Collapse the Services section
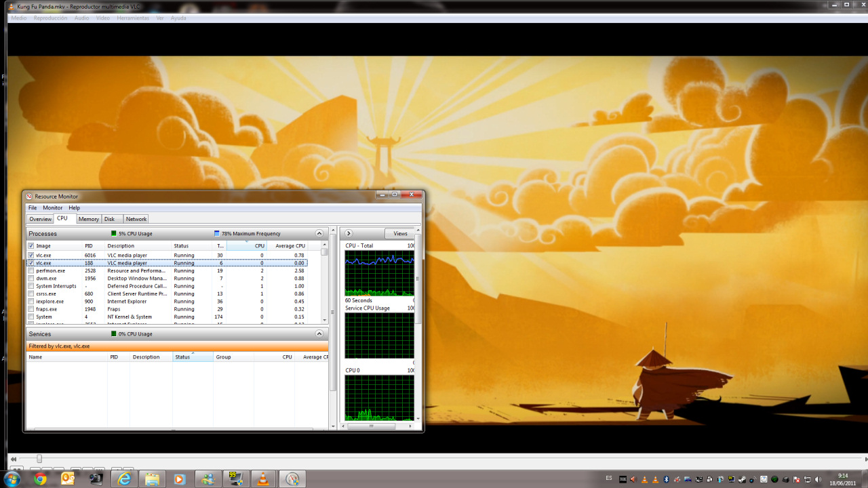The image size is (868, 488). point(319,334)
